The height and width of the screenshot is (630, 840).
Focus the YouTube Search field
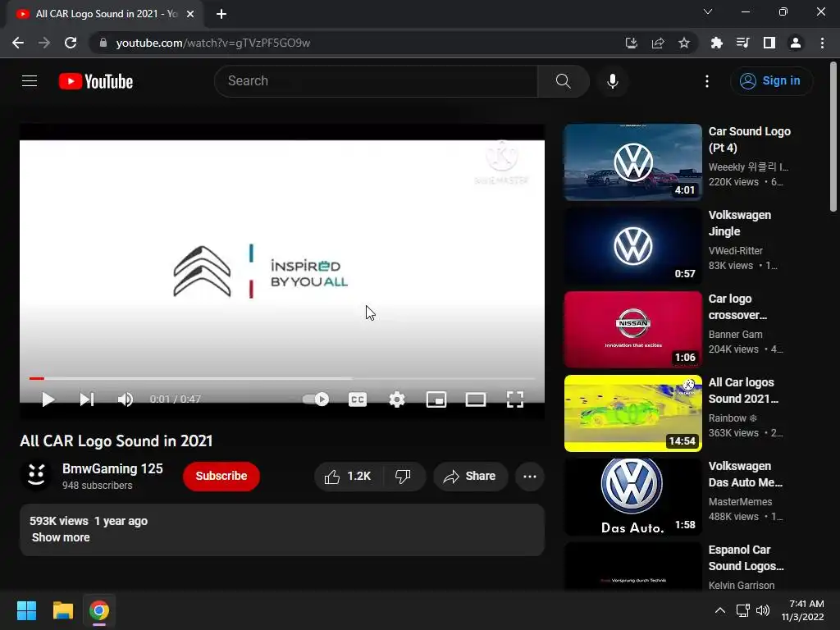(376, 81)
